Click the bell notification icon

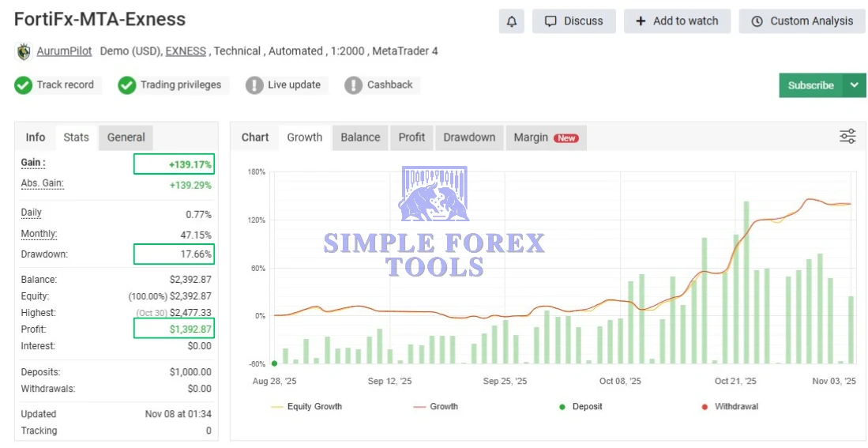point(511,21)
